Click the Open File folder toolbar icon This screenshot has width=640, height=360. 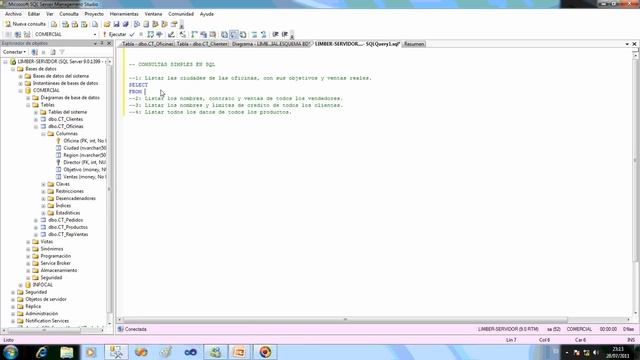107,24
